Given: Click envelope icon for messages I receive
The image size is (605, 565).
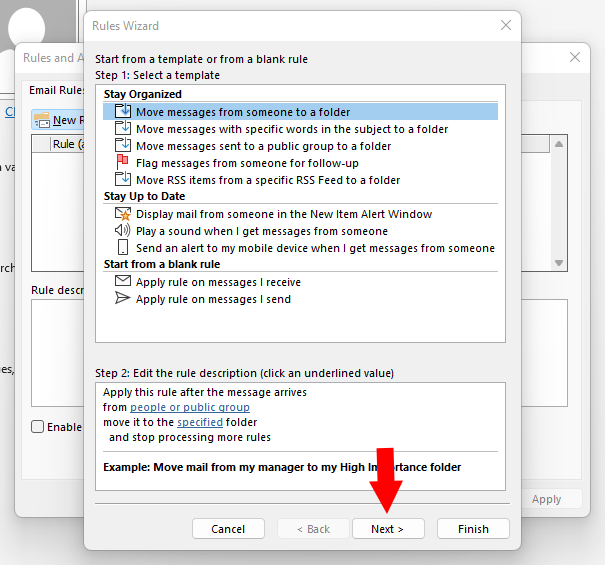Looking at the screenshot, I should coord(123,282).
